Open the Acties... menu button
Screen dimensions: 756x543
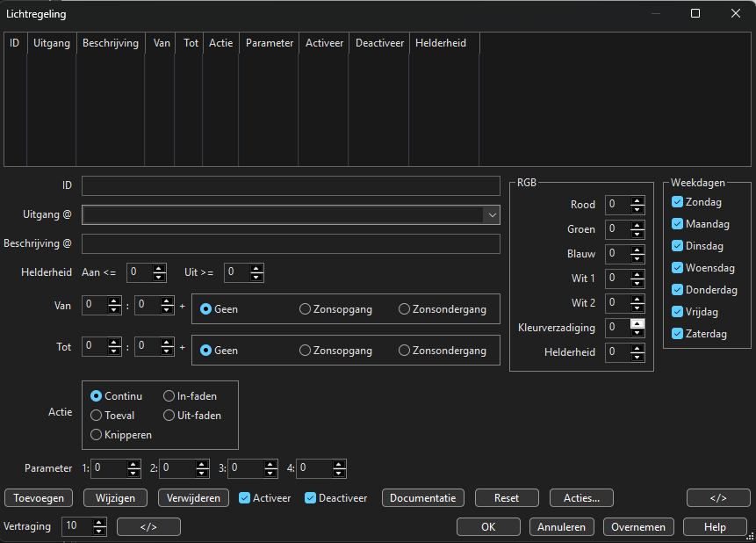[581, 498]
